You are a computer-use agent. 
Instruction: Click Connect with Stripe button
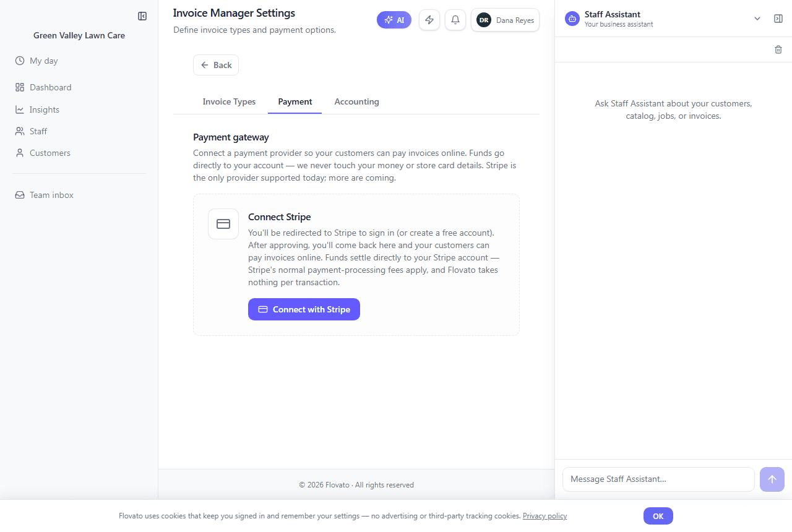coord(304,309)
